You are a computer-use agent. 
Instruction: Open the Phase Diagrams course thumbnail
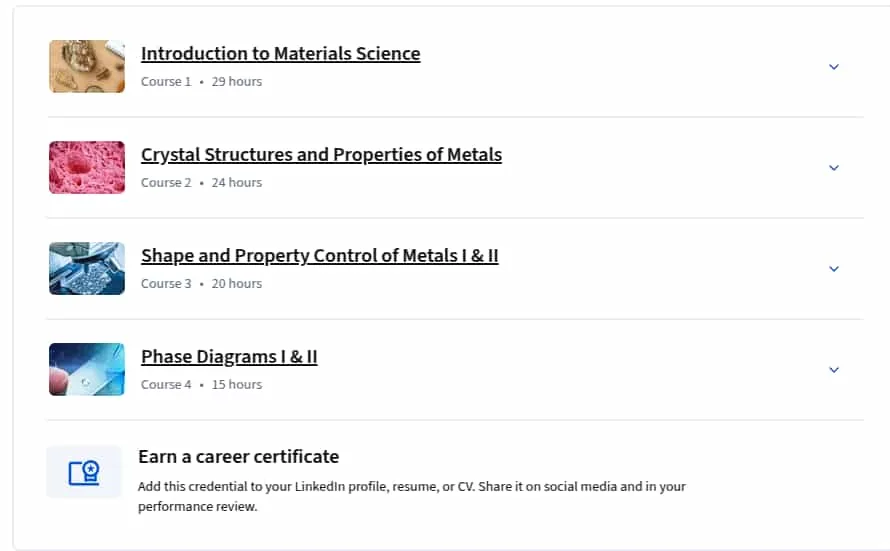point(87,369)
